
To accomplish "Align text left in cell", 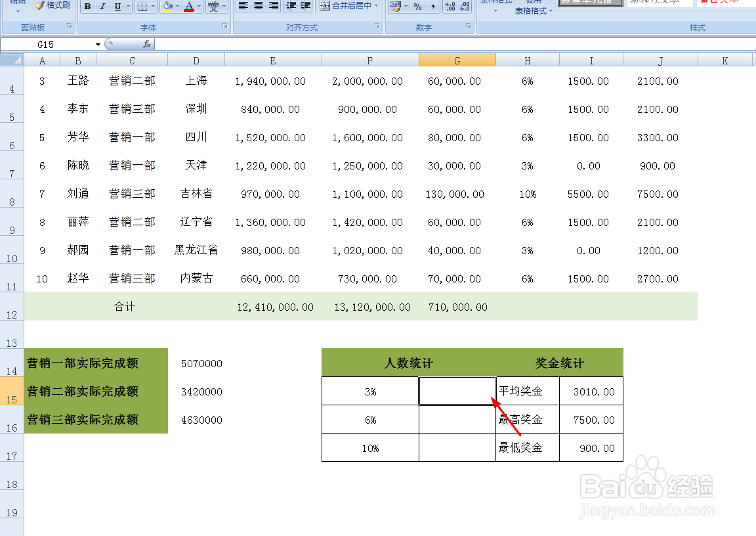I will click(x=243, y=6).
